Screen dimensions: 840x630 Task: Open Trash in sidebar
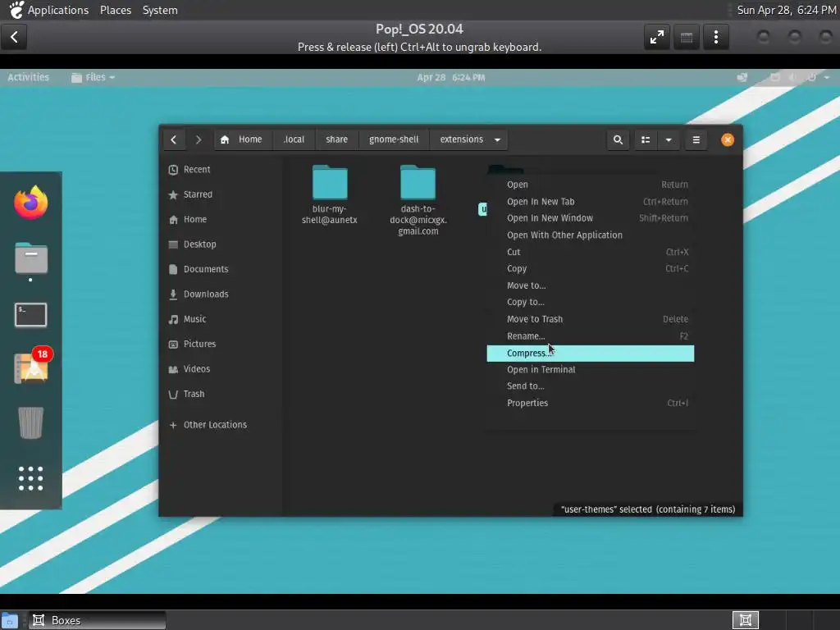221,394
